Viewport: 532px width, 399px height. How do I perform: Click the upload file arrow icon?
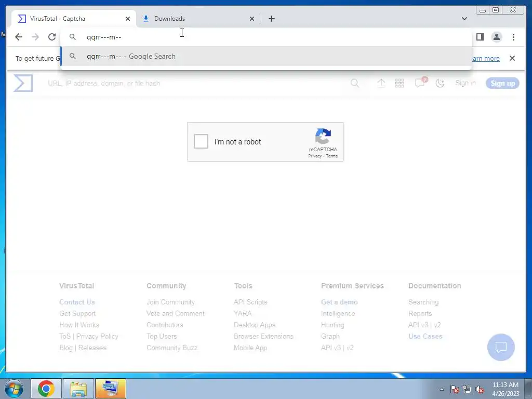point(381,83)
